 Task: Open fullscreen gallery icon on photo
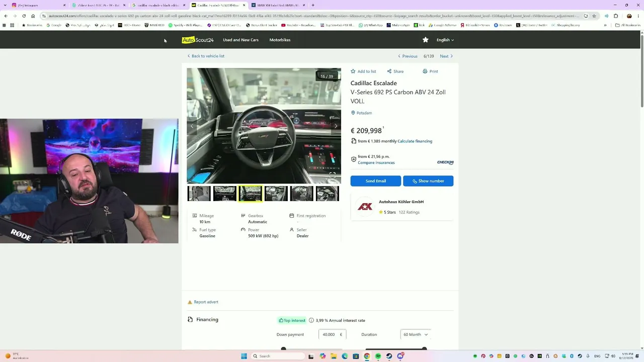click(x=333, y=175)
